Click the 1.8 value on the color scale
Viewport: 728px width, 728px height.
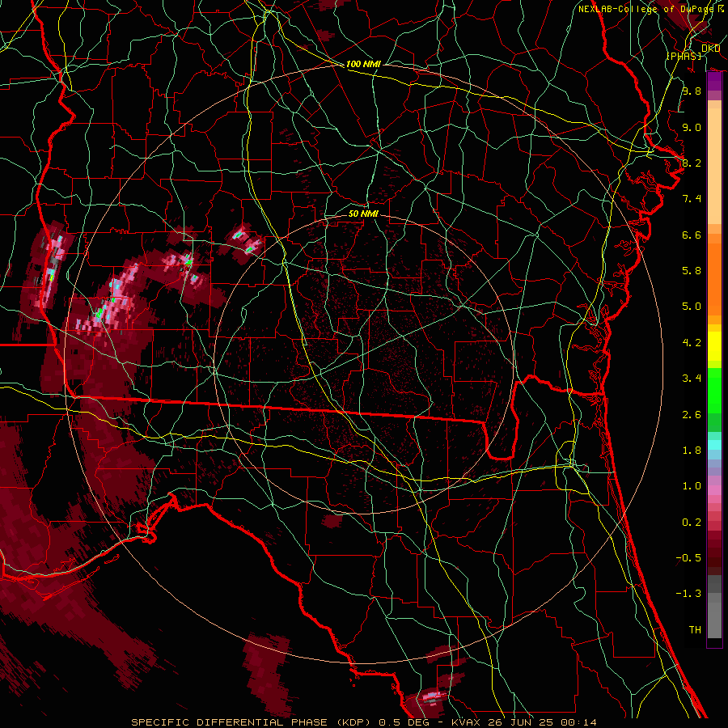692,451
